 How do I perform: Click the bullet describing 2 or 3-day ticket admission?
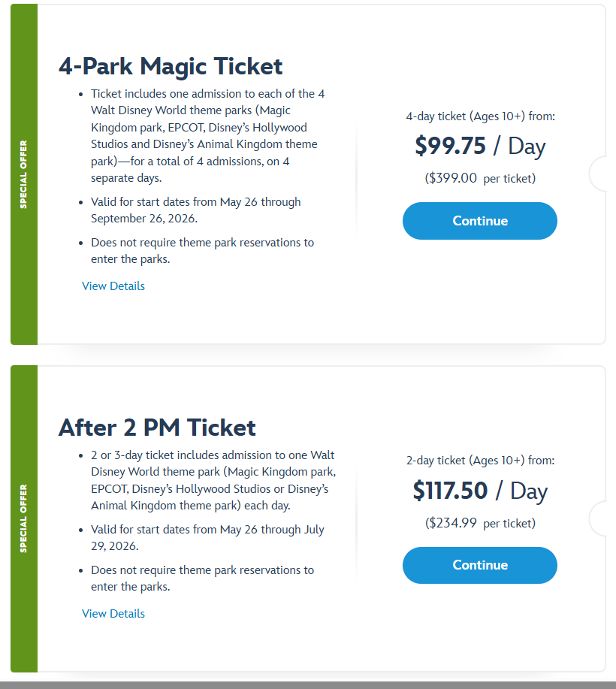213,480
